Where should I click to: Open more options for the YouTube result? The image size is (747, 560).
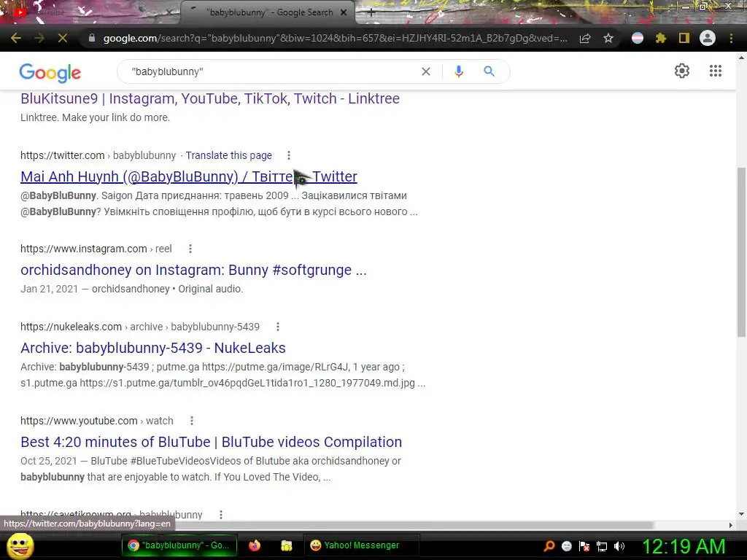[x=192, y=421]
